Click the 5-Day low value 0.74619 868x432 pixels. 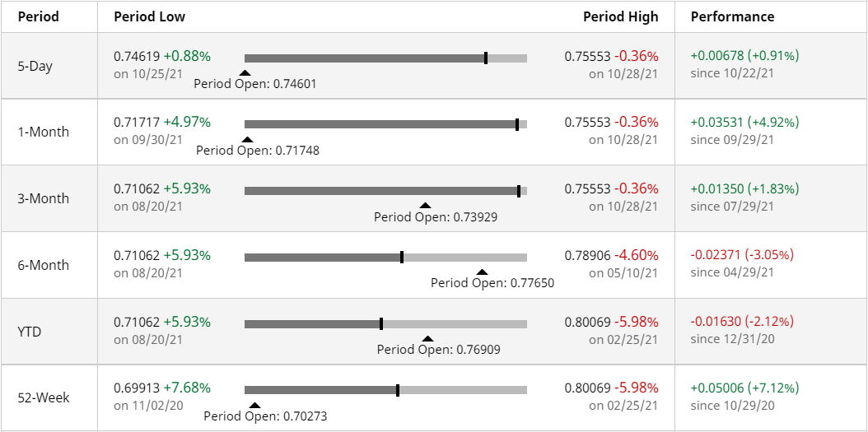[x=138, y=56]
